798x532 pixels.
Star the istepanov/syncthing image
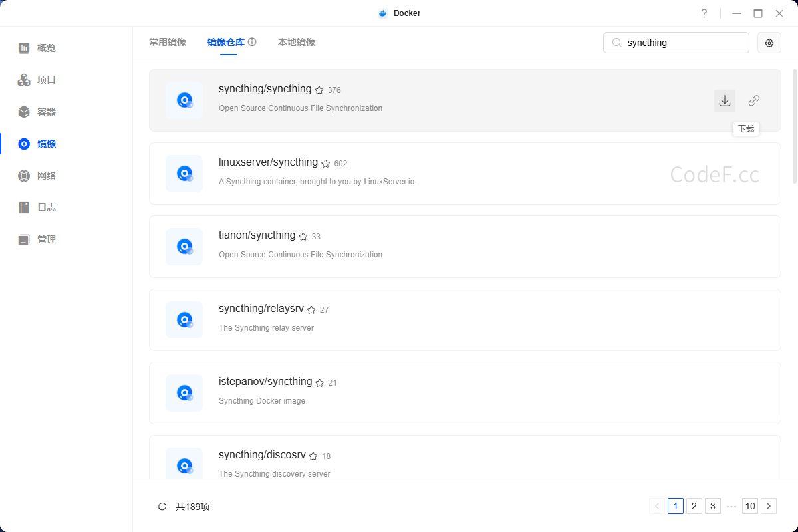point(320,383)
